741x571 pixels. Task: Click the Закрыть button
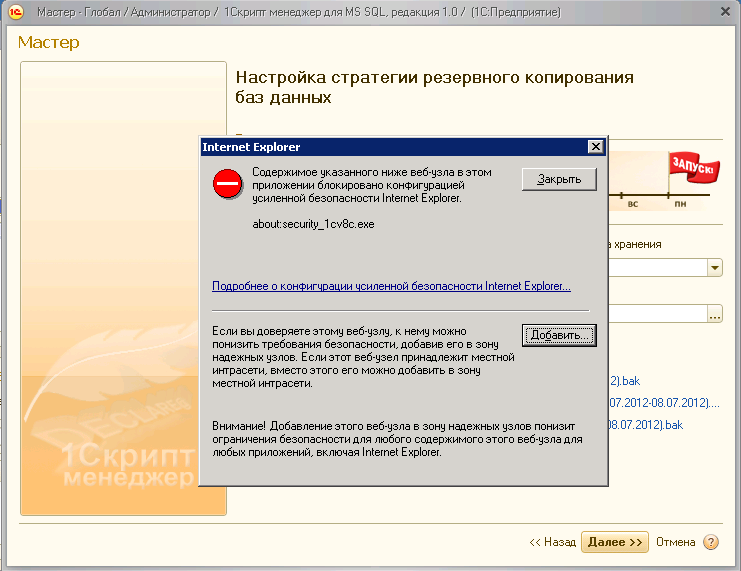click(559, 179)
